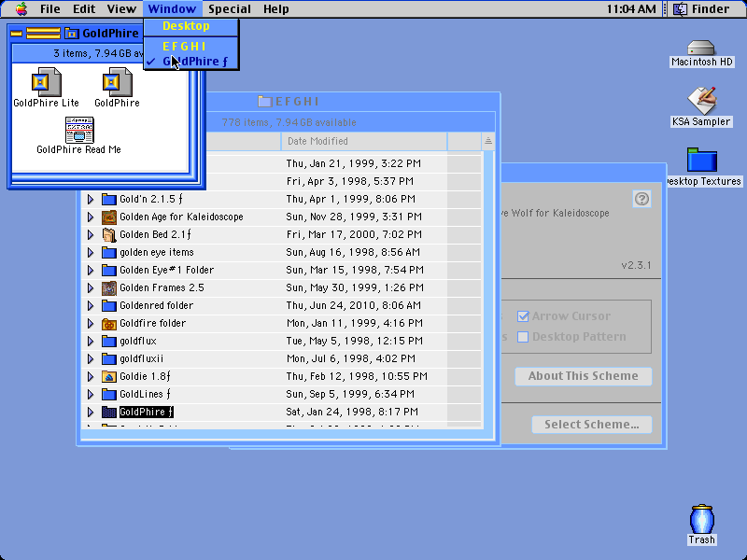Select the Goldfire folder icon

(109, 324)
